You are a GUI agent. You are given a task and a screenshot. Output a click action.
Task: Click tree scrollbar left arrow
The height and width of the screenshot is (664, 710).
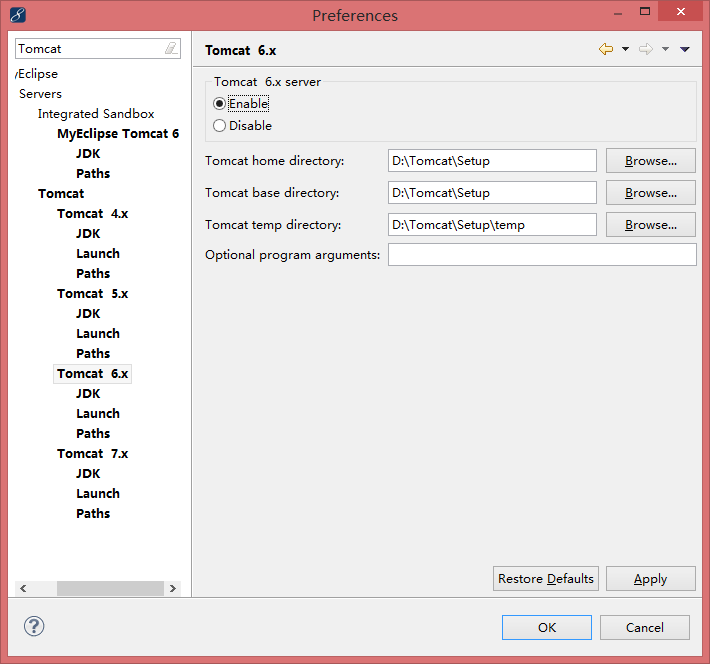pyautogui.click(x=23, y=588)
